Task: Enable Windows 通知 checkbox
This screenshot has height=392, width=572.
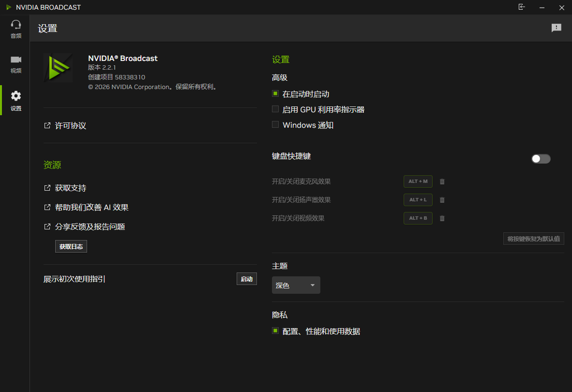Action: [x=275, y=125]
